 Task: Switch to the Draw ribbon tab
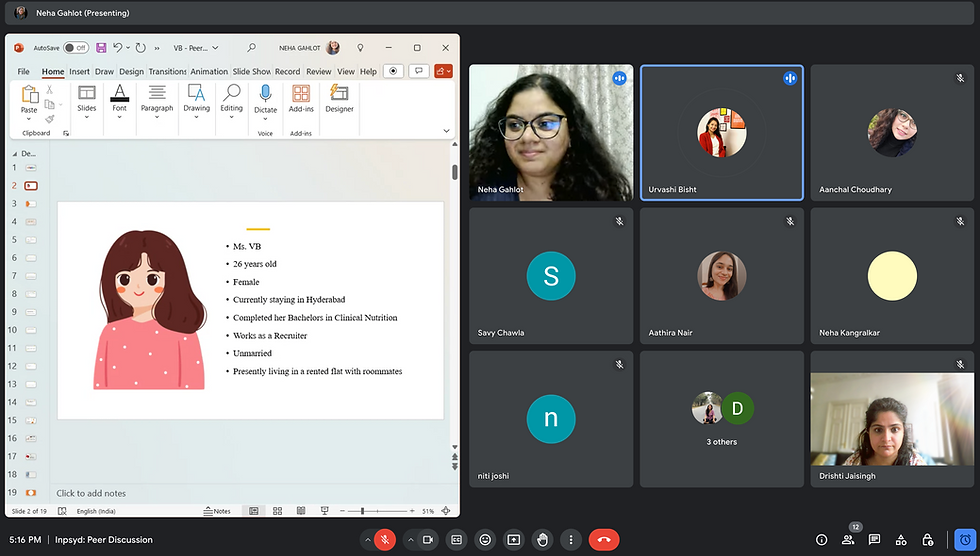pyautogui.click(x=104, y=72)
